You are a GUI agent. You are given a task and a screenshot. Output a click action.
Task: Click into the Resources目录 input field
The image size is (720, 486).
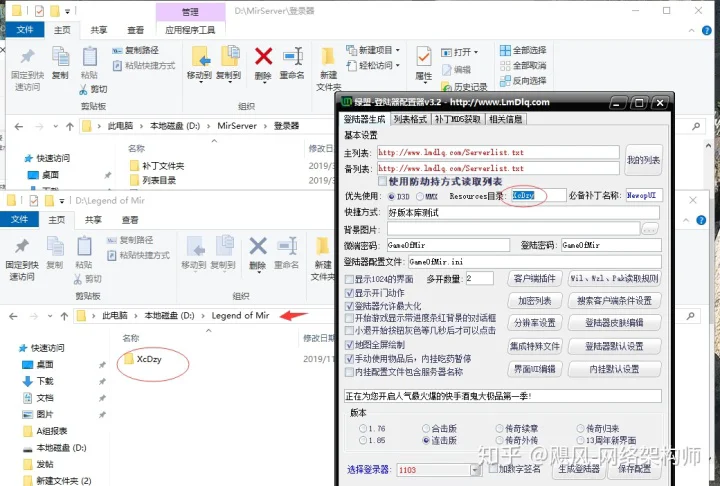click(537, 197)
